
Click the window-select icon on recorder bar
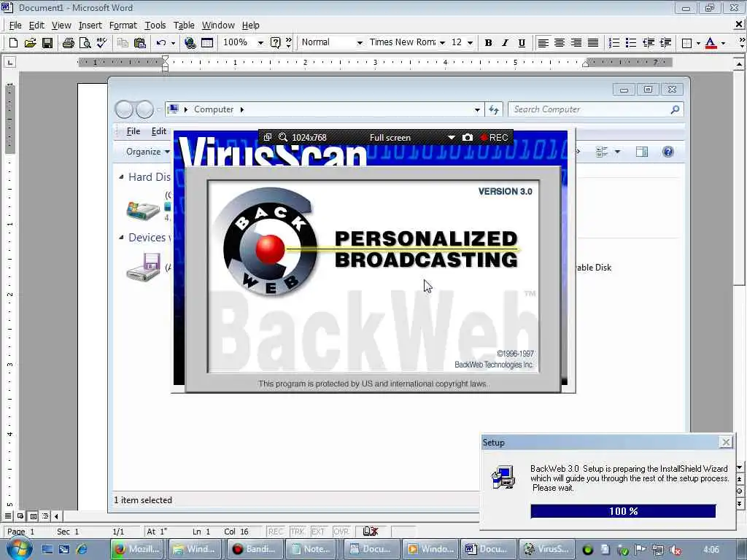[x=268, y=137]
